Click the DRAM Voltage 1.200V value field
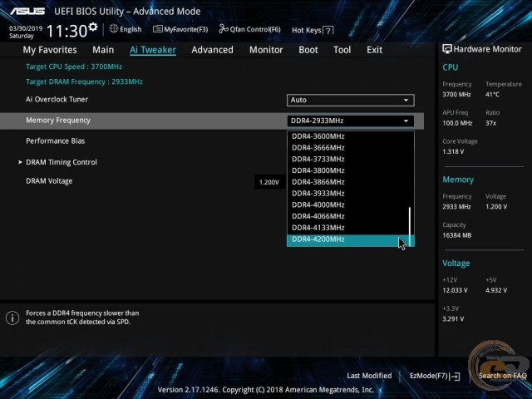The width and height of the screenshot is (532, 399). click(x=269, y=182)
